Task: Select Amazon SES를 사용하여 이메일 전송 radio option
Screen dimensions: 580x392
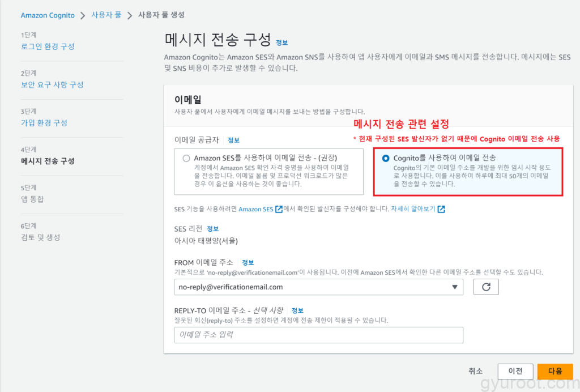Action: pos(186,159)
